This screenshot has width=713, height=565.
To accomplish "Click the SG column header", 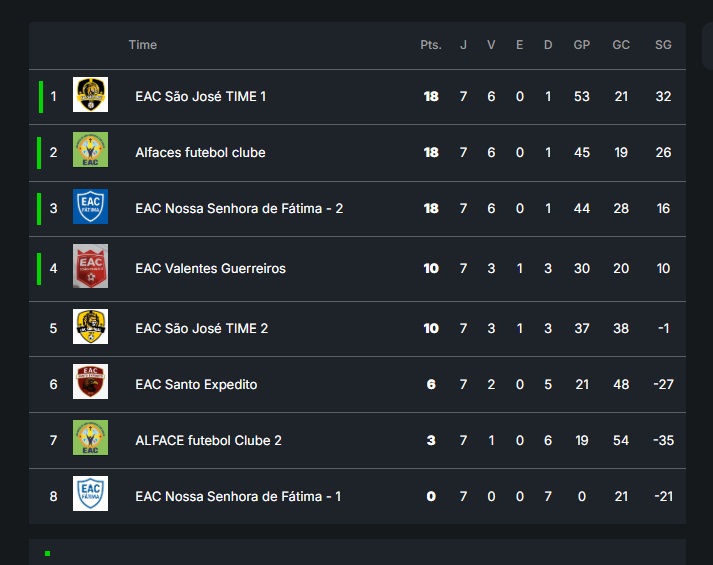I will 663,45.
